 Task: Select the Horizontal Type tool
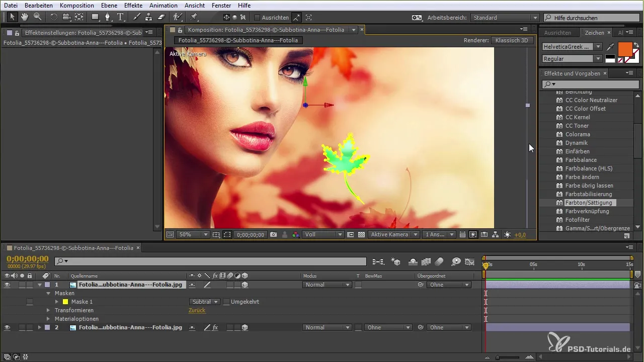click(x=120, y=17)
